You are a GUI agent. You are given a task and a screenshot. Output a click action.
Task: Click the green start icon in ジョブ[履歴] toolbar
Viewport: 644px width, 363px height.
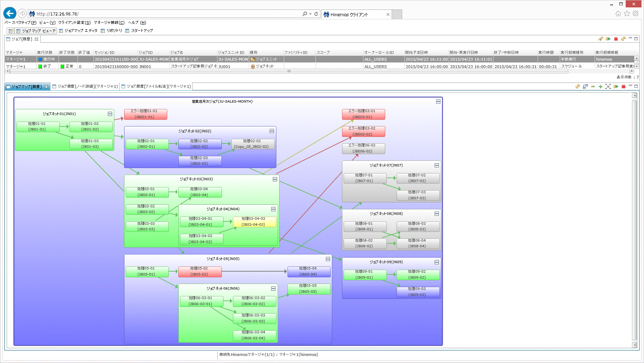click(608, 39)
